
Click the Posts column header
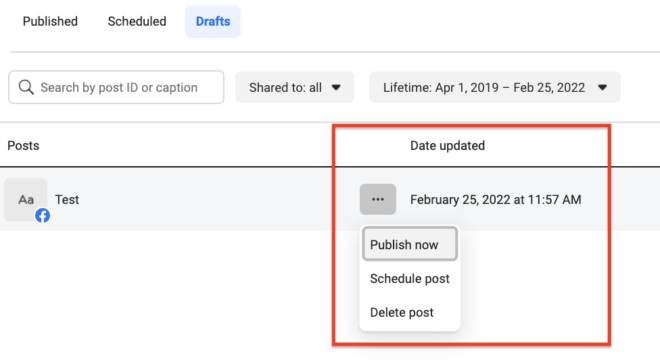(23, 146)
